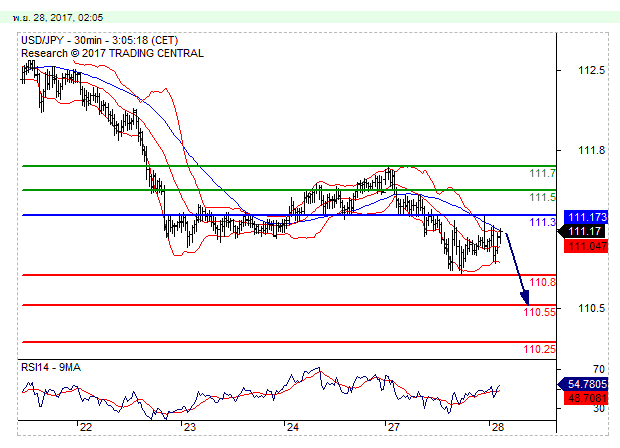The height and width of the screenshot is (448, 620).
Task: Click the RSI axis label 30
Action: [x=599, y=408]
